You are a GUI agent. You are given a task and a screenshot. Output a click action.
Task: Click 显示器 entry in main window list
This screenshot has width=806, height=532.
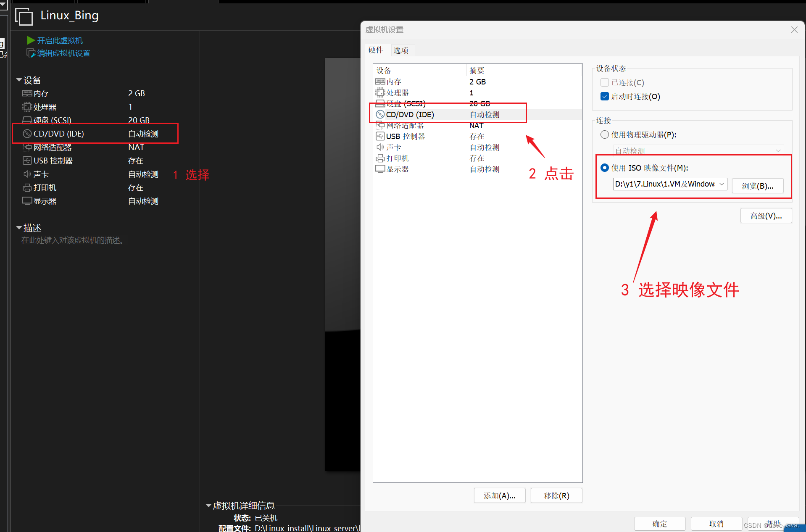(45, 201)
